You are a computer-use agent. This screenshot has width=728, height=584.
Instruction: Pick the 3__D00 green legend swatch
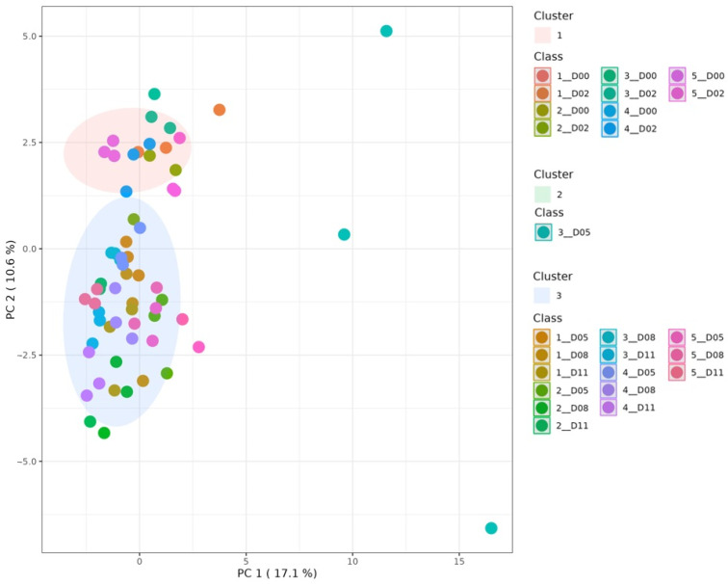610,76
